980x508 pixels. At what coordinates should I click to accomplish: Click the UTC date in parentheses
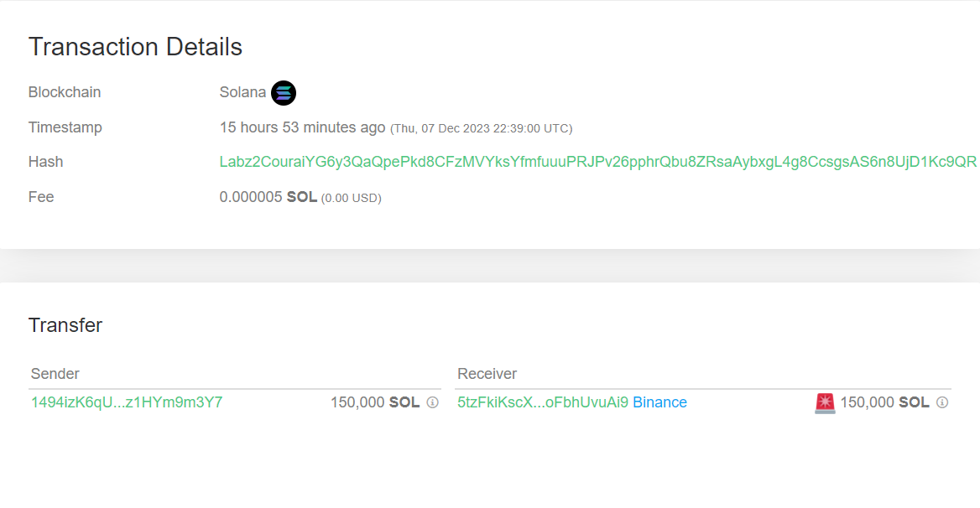(x=482, y=128)
